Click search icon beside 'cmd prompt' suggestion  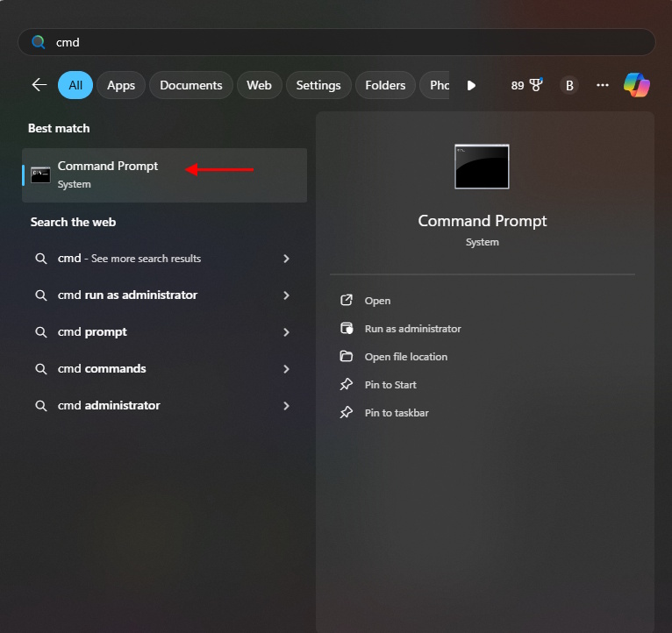click(x=41, y=332)
